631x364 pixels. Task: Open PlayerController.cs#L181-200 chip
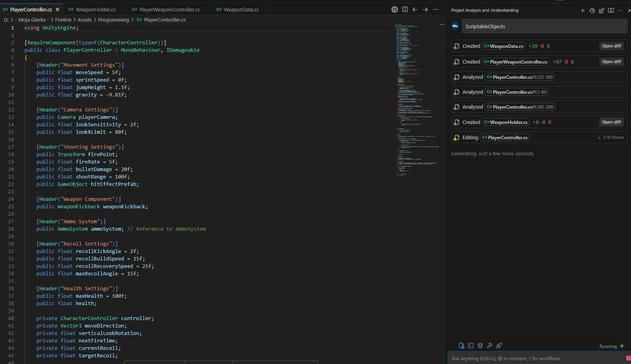[520, 107]
